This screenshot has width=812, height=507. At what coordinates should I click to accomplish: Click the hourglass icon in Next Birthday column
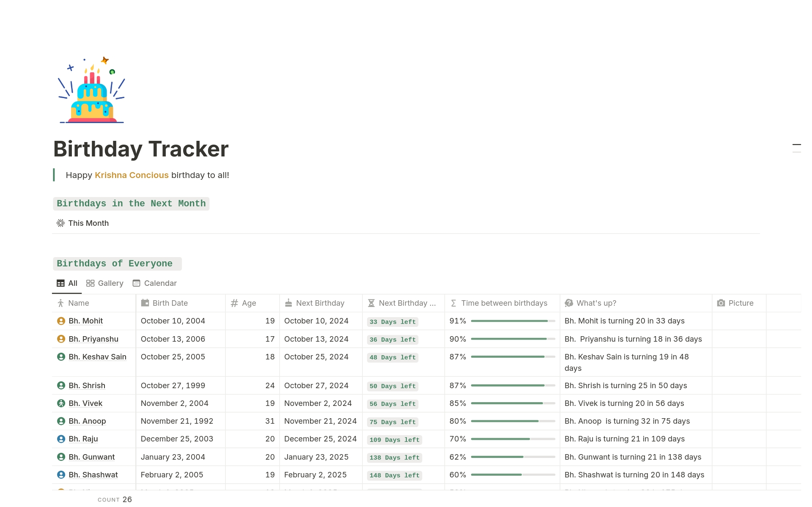coord(371,303)
